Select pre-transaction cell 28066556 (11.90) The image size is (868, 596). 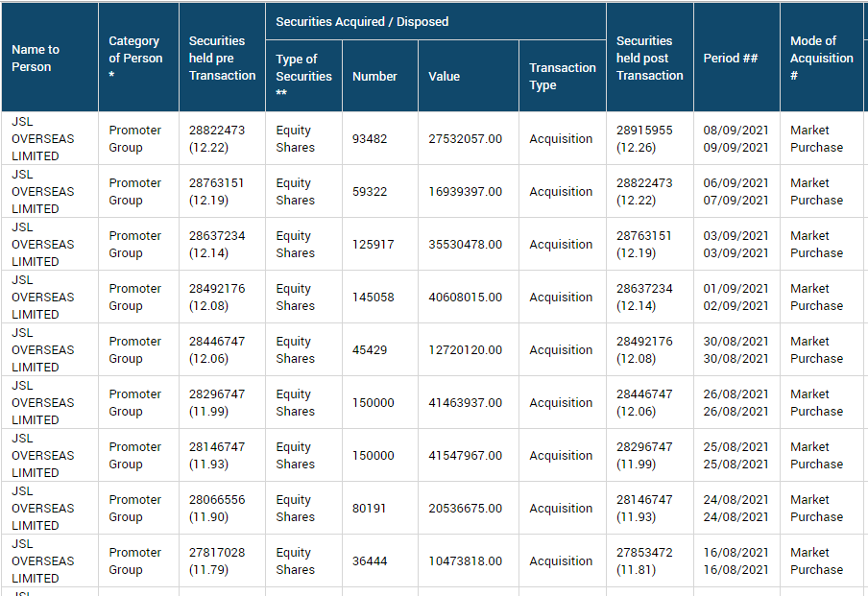(222, 508)
